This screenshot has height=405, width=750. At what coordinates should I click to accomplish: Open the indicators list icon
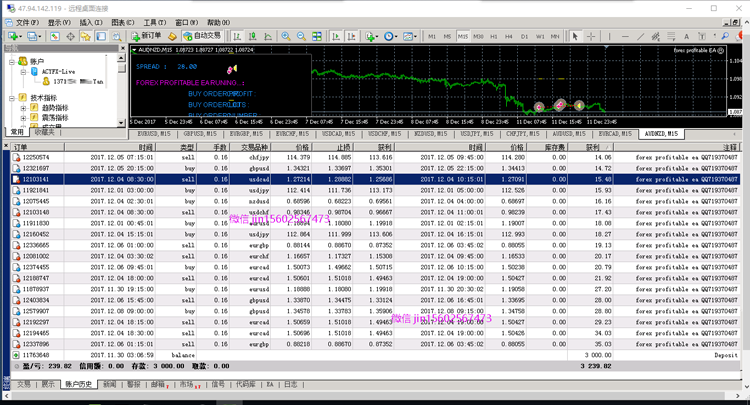pos(371,36)
